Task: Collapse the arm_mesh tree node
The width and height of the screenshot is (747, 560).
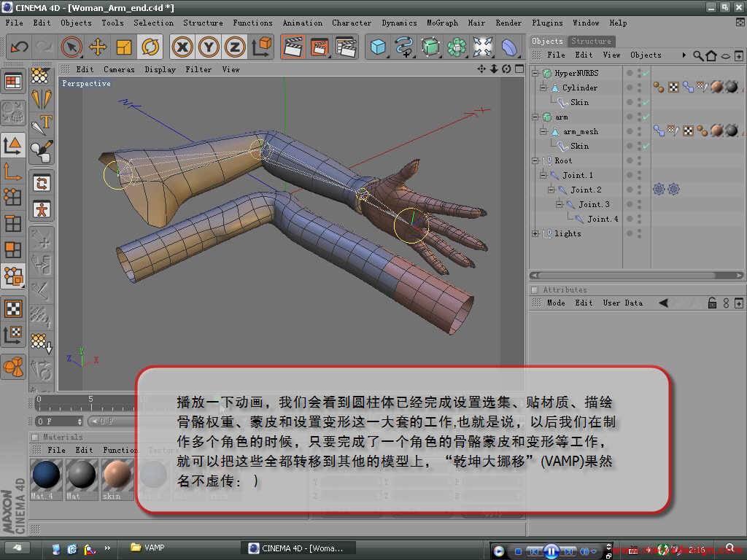Action: [x=543, y=131]
